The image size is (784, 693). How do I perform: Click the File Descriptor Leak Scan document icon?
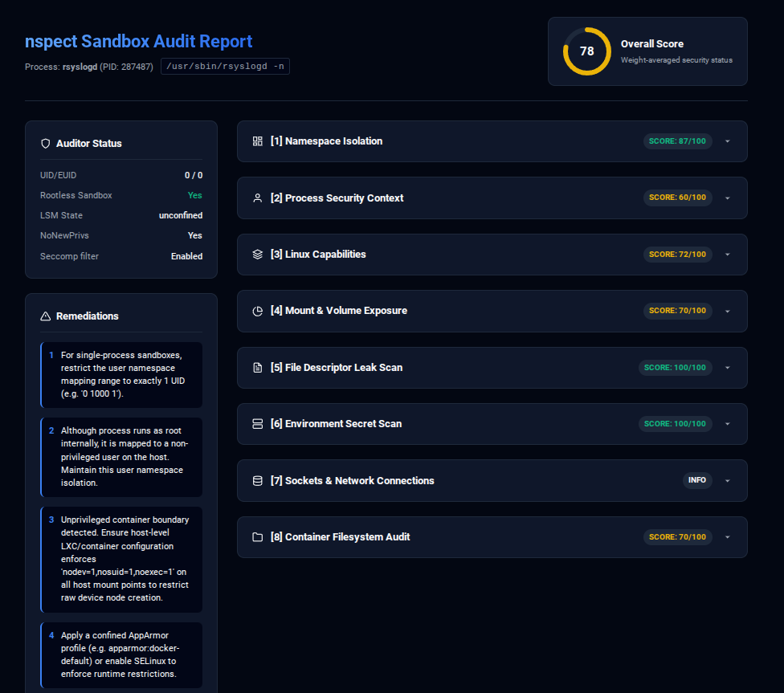click(258, 368)
